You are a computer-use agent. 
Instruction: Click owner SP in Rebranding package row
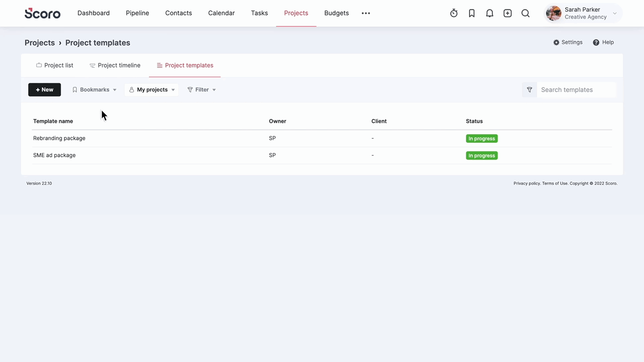point(272,138)
